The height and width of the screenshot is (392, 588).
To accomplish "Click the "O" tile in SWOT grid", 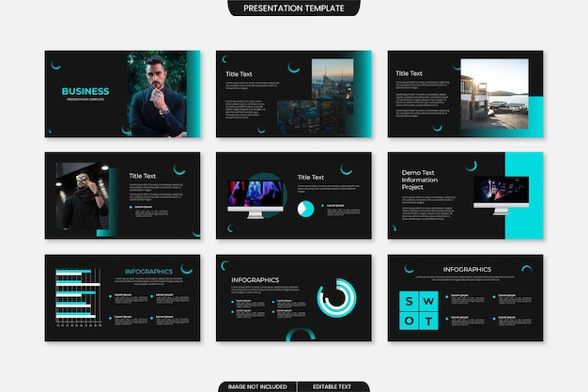I will [x=410, y=321].
